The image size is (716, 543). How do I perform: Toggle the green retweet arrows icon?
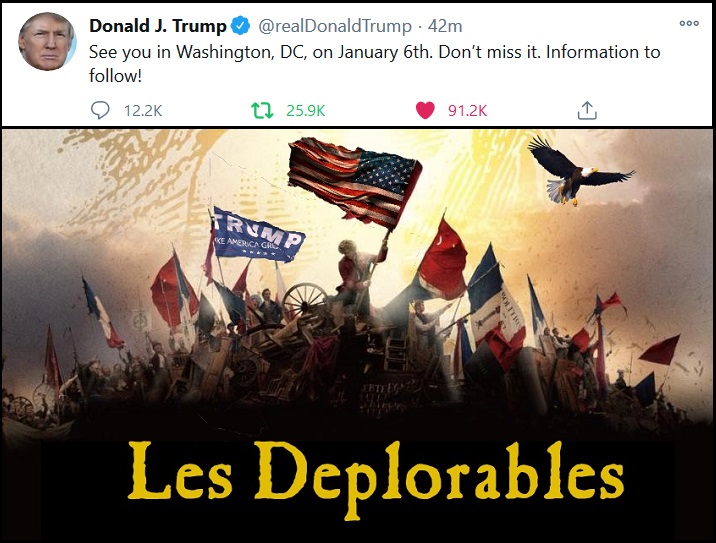tap(262, 111)
